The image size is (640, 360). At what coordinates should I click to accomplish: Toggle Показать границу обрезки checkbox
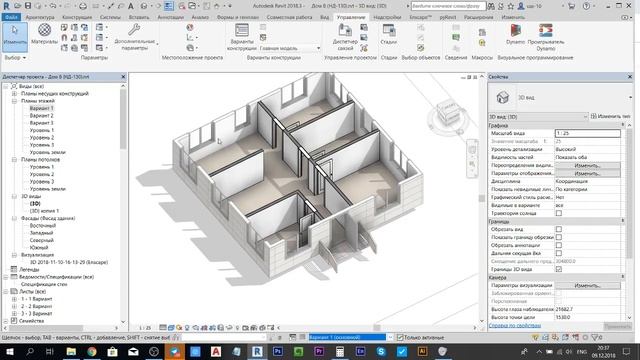pos(559,237)
